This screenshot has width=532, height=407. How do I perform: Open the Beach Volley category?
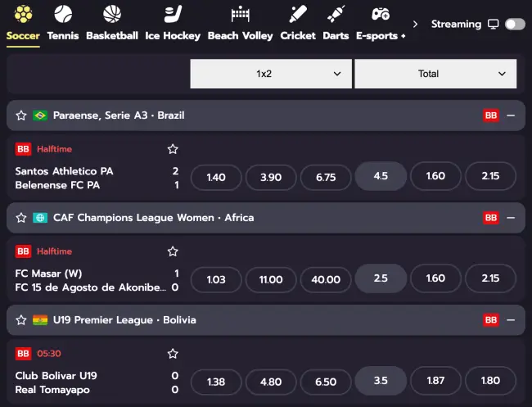tap(240, 15)
